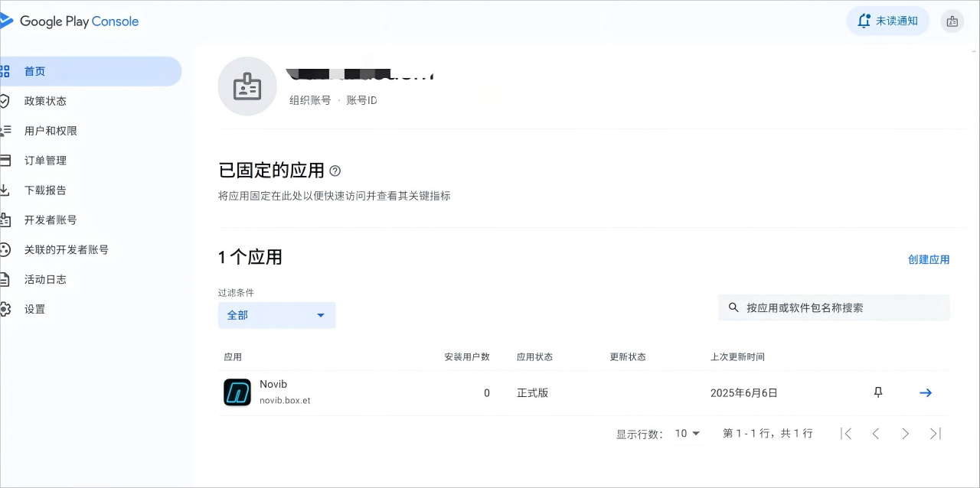This screenshot has height=488, width=980.
Task: Open Novib details with arrow icon
Action: coord(926,392)
